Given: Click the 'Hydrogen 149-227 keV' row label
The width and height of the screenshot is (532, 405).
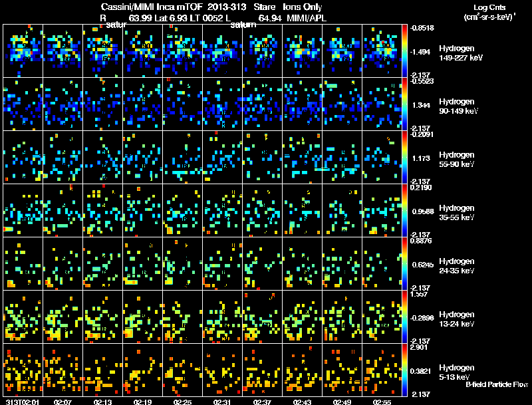Looking at the screenshot, I should 461,53.
